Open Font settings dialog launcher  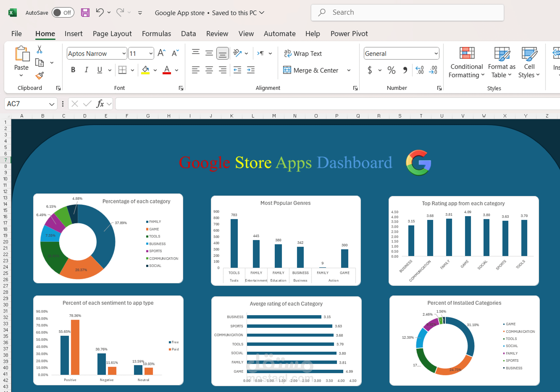(181, 88)
